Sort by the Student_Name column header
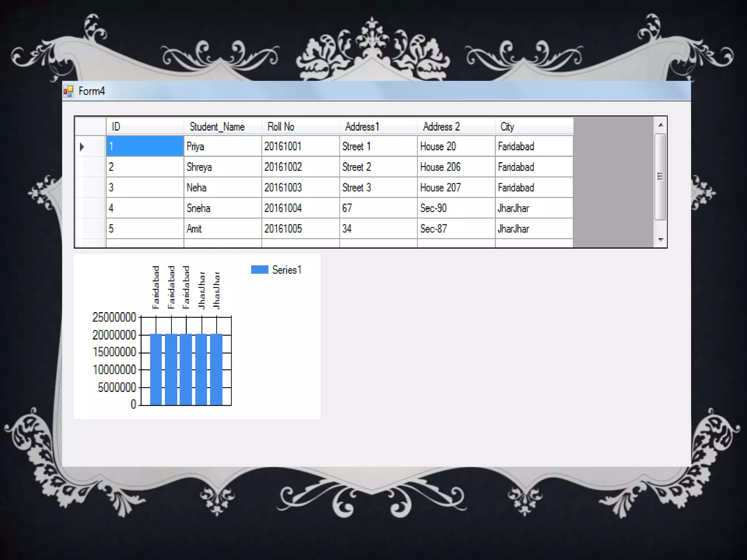747x560 pixels. click(222, 127)
